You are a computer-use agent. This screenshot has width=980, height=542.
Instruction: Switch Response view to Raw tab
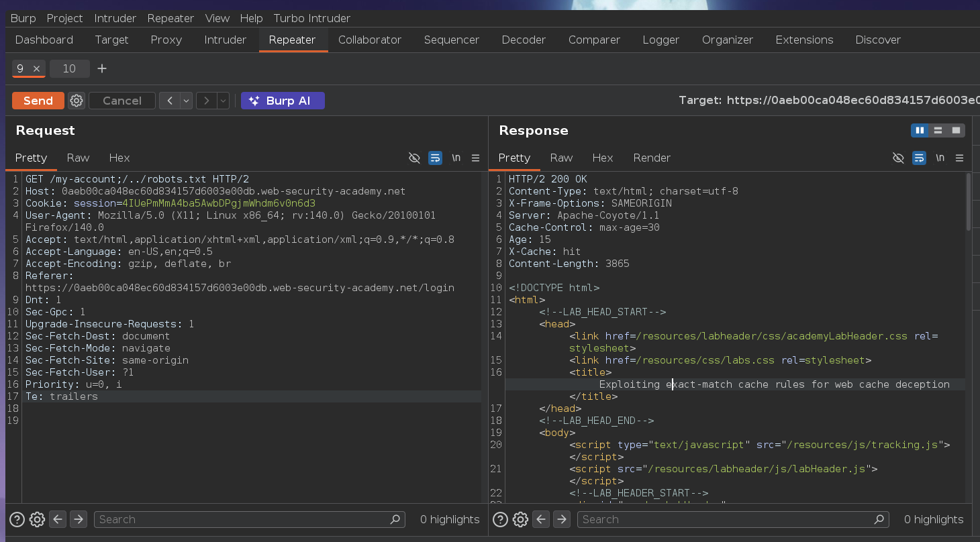[561, 158]
